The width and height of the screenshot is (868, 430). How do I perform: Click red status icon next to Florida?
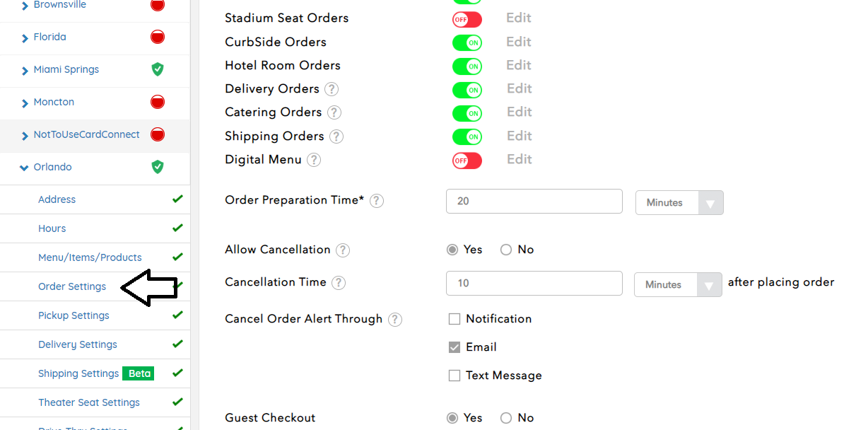[x=158, y=37]
